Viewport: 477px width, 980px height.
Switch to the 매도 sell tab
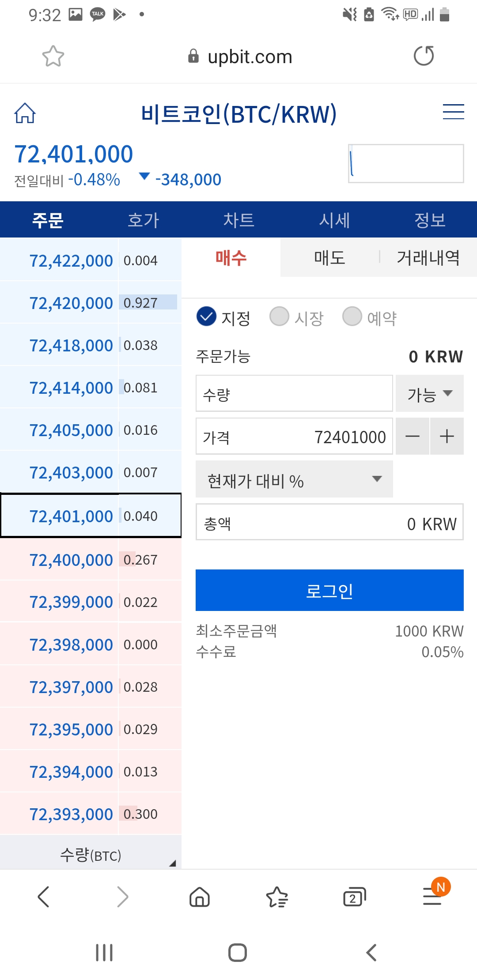pos(329,258)
